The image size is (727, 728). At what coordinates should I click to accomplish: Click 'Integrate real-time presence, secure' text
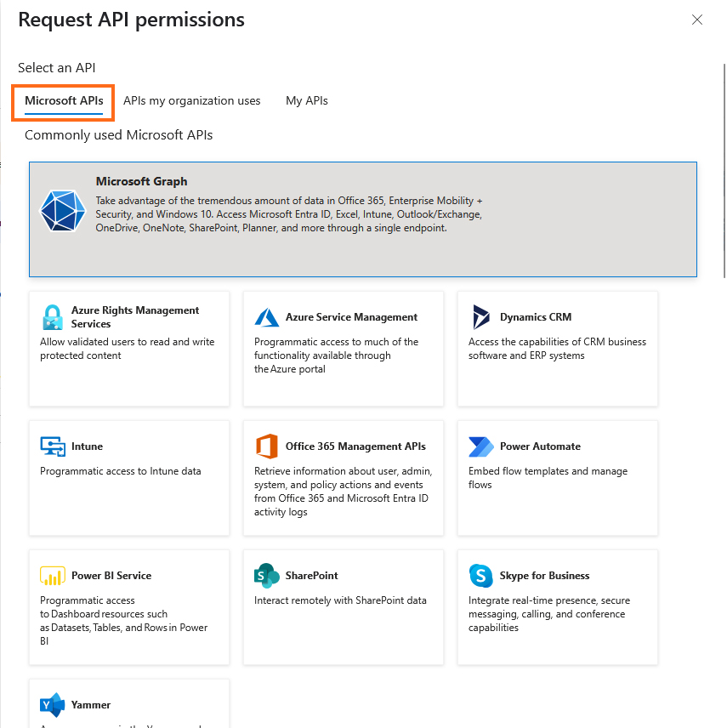549,600
